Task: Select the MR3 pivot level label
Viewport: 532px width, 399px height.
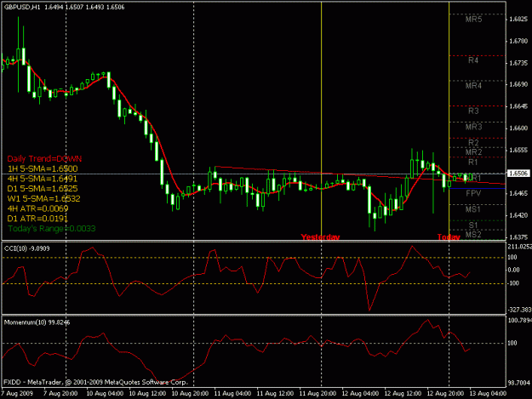Action: coord(473,127)
